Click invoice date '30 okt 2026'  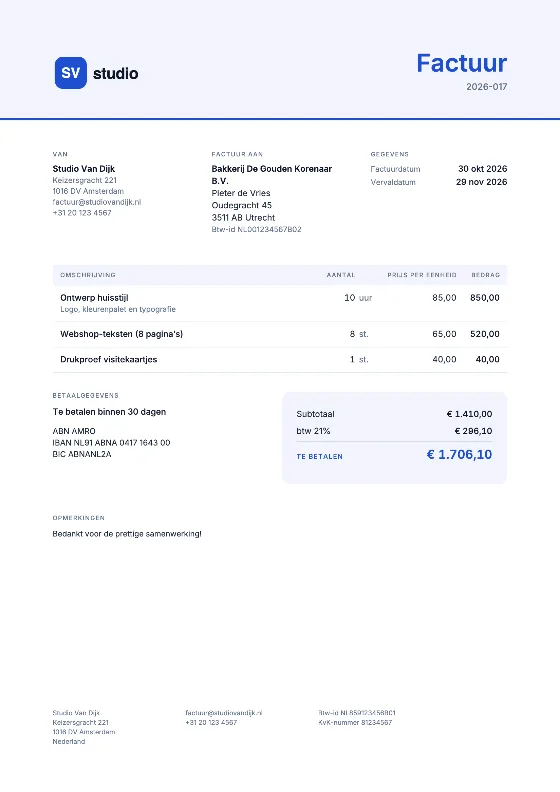pyautogui.click(x=483, y=169)
